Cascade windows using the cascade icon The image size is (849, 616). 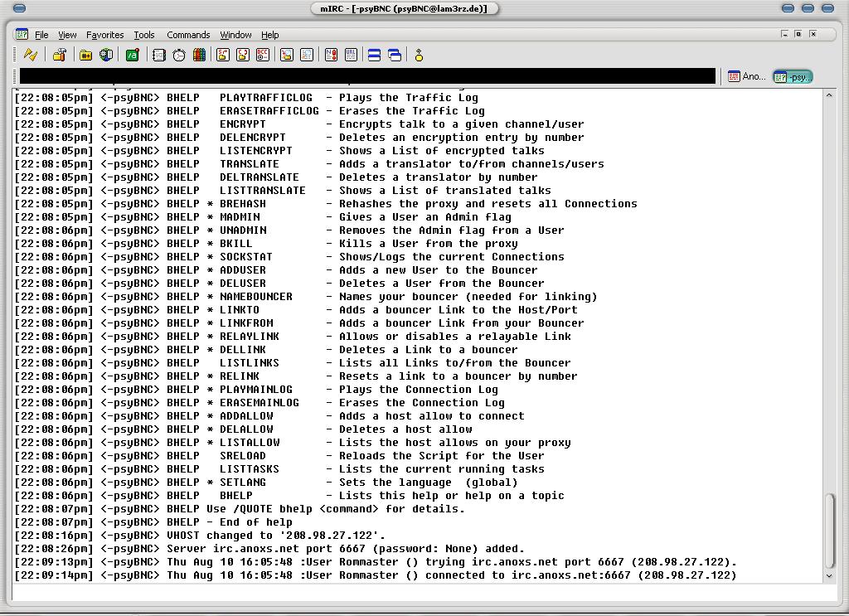coord(395,55)
